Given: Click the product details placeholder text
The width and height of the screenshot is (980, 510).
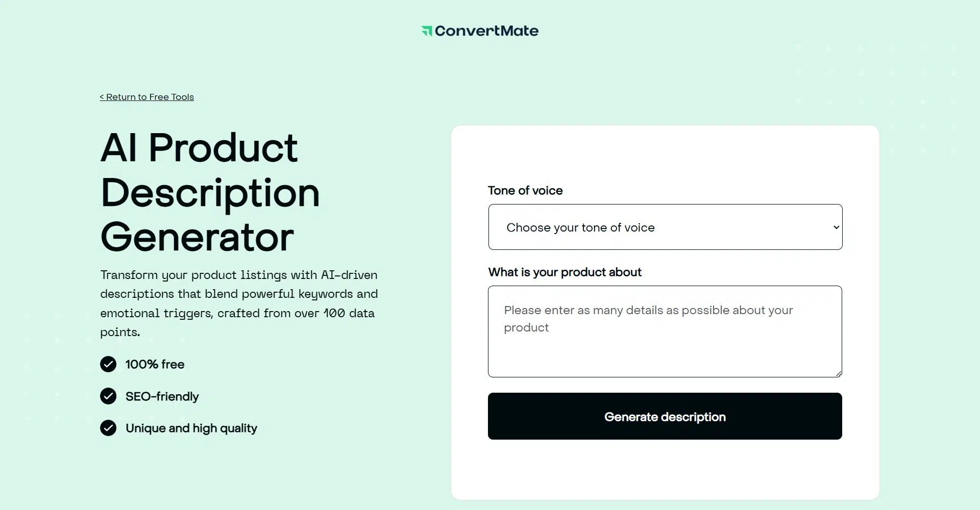Looking at the screenshot, I should tap(648, 319).
